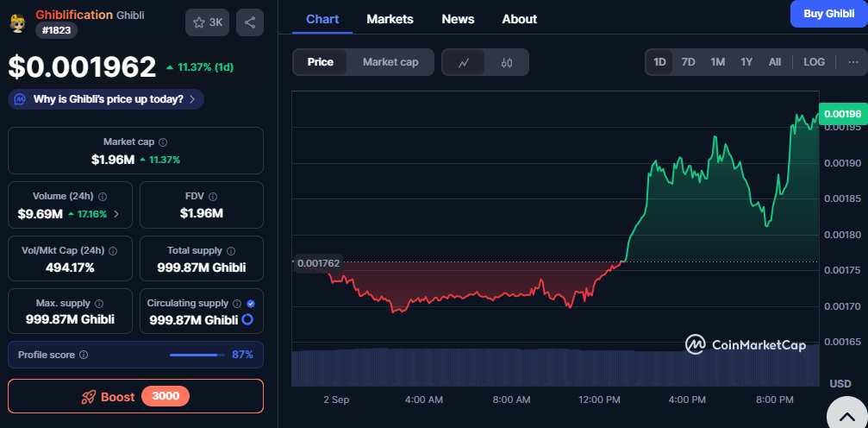Click the scroll-to-top arrow button
The height and width of the screenshot is (428, 868).
click(x=847, y=417)
